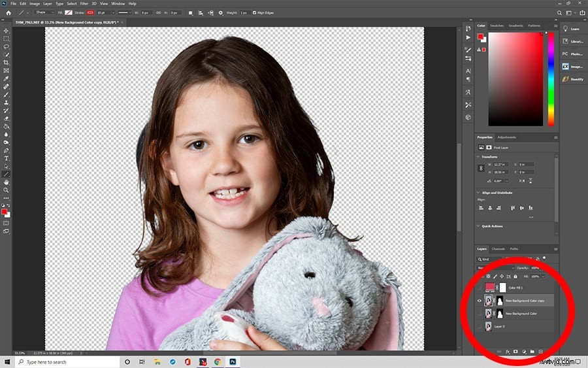588x368 pixels.
Task: Create a new group folder icon
Action: tap(532, 352)
